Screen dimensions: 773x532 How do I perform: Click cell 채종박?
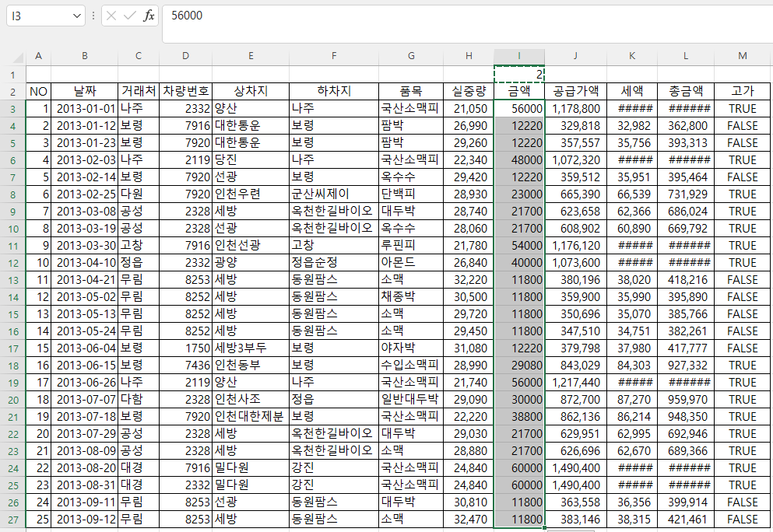click(411, 296)
